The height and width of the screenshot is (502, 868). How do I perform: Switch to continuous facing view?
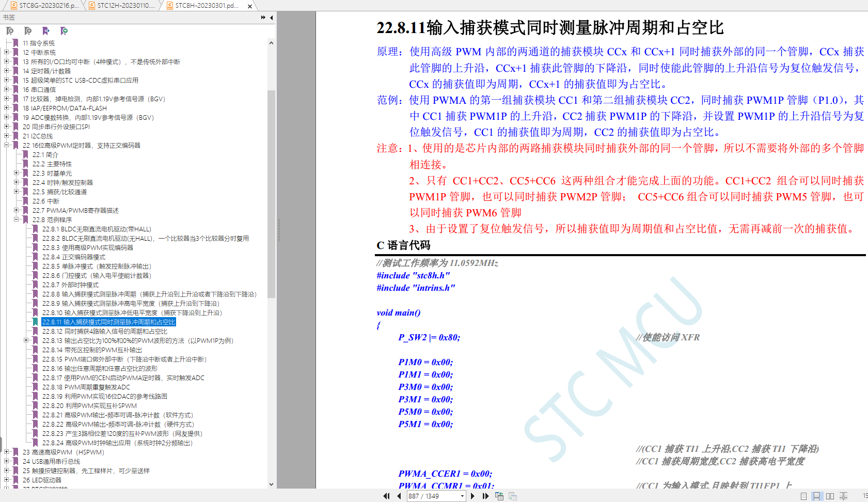pyautogui.click(x=843, y=496)
